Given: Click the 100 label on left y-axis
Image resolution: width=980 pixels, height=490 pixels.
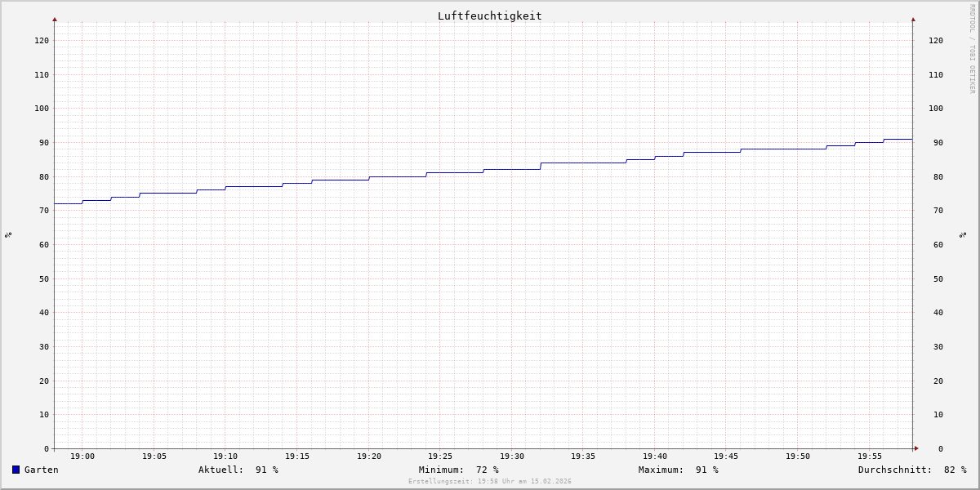Looking at the screenshot, I should [41, 109].
